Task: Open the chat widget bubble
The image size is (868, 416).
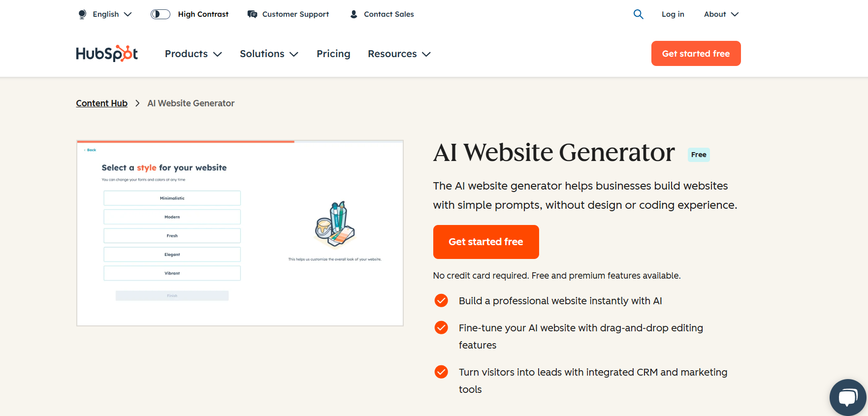Action: click(848, 397)
